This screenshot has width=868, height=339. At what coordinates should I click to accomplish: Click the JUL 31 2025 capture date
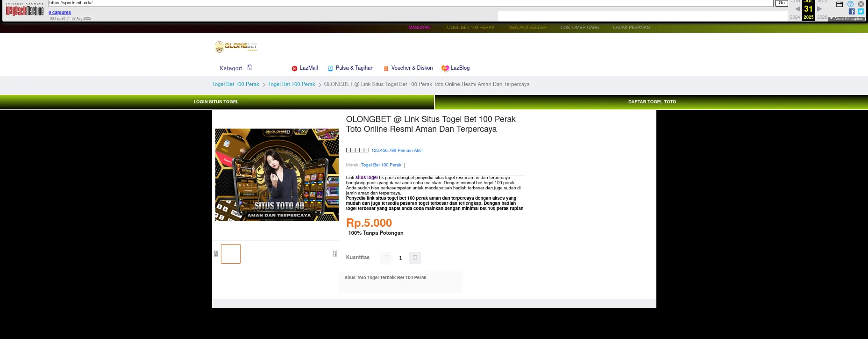809,10
